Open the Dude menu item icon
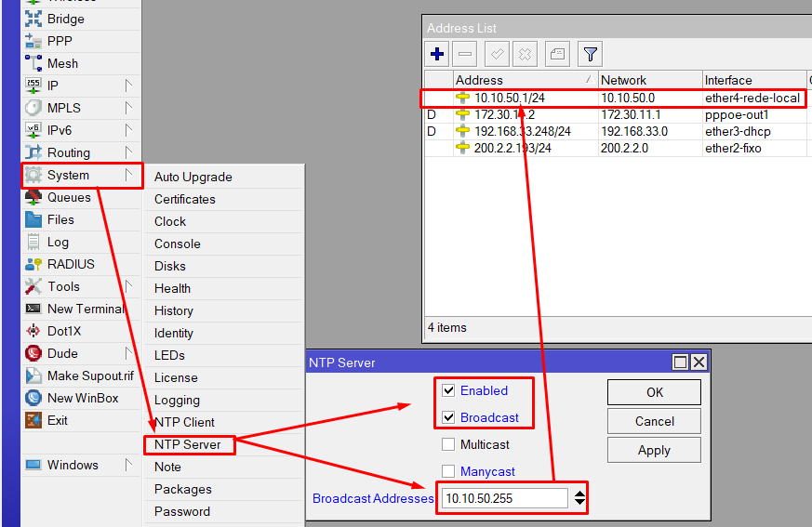Screen dimensions: 812x527 point(33,353)
